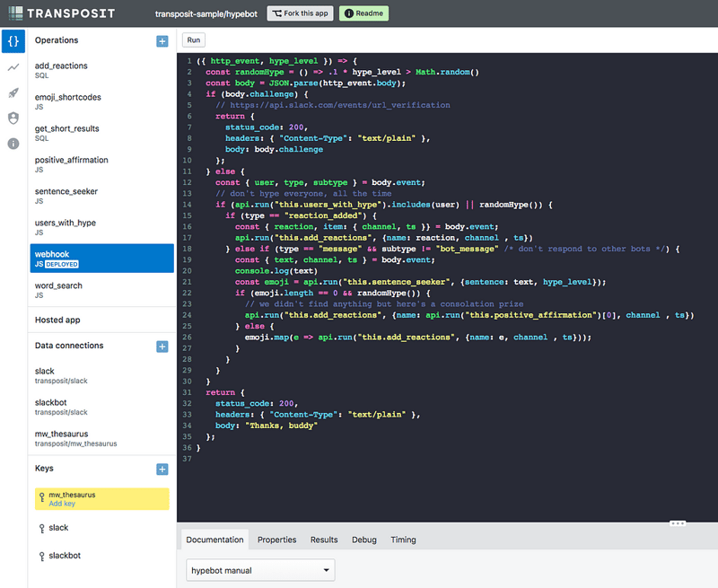
Task: Select the word_search operation
Action: click(101, 290)
